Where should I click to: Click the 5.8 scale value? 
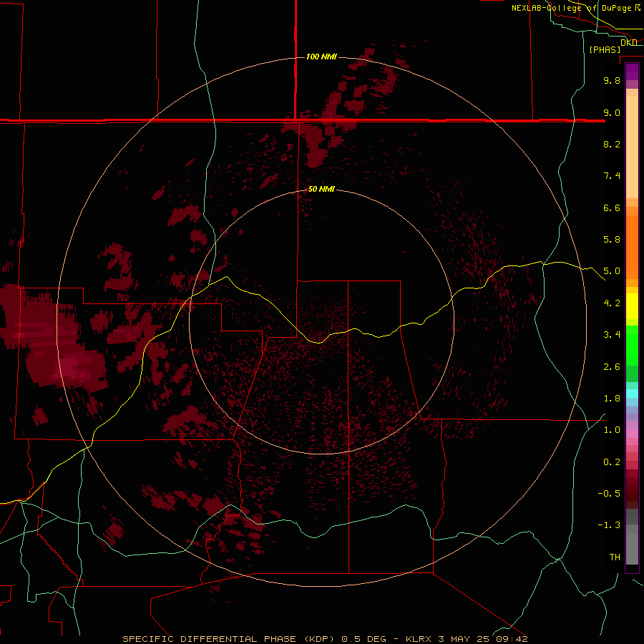pyautogui.click(x=612, y=240)
